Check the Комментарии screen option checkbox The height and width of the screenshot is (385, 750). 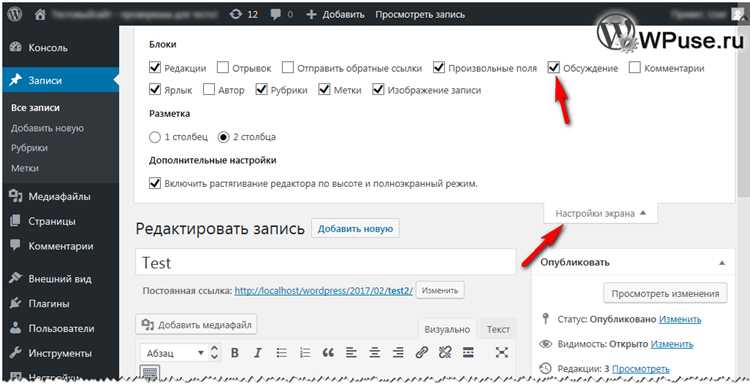[635, 67]
